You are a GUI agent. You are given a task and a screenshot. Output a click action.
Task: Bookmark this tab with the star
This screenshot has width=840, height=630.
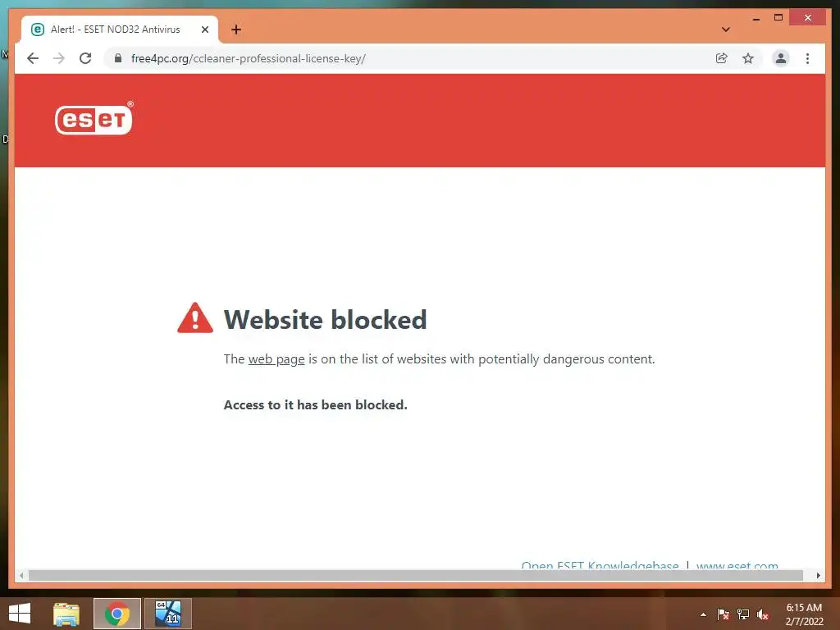click(x=748, y=58)
